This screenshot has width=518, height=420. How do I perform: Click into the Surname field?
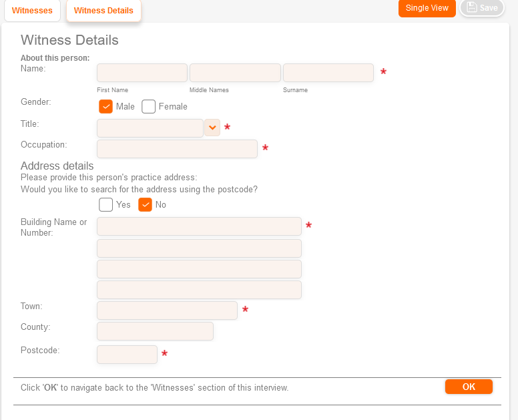(328, 73)
